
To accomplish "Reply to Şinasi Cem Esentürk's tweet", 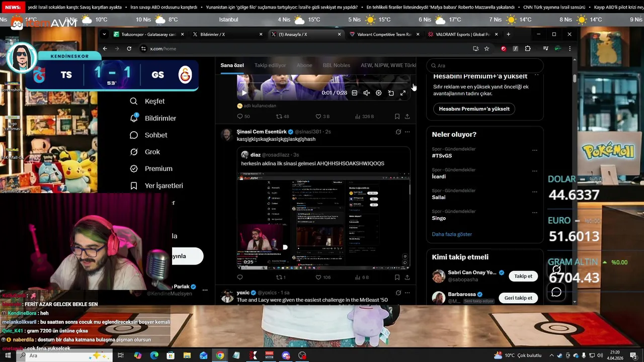I will click(240, 277).
